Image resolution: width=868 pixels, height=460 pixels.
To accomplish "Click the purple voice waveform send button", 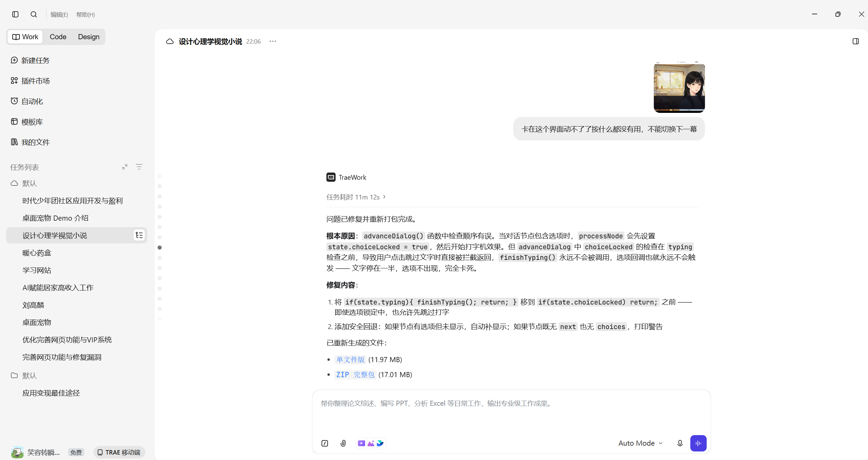I will coord(698,443).
